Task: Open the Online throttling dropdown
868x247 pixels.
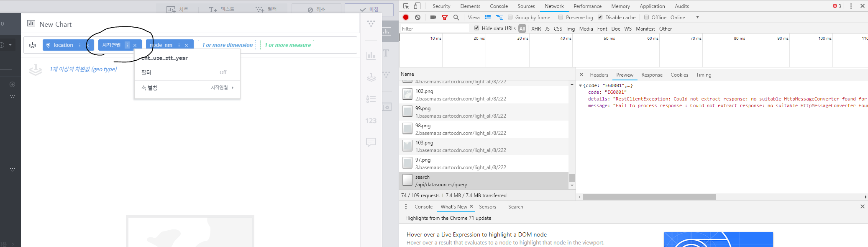Action: pos(685,17)
